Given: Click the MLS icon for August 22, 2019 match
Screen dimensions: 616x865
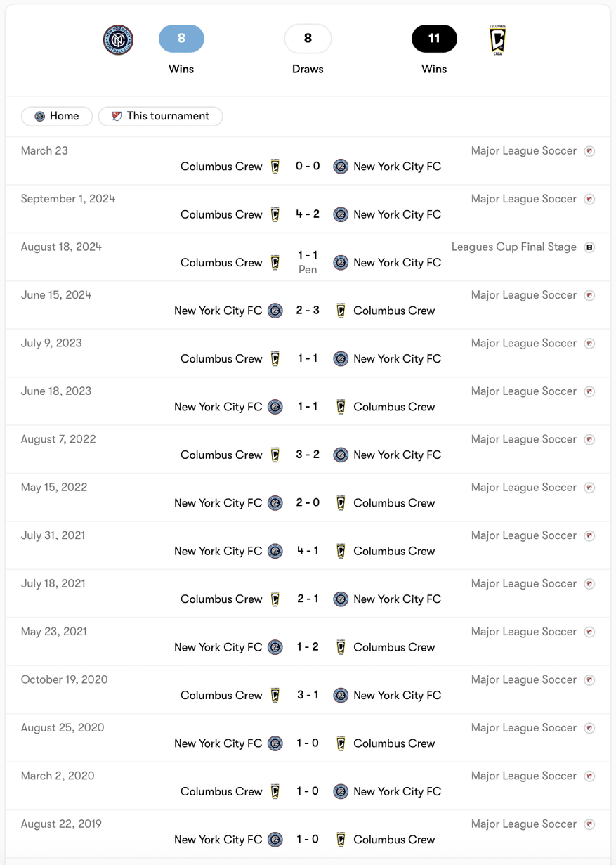Looking at the screenshot, I should [x=589, y=824].
